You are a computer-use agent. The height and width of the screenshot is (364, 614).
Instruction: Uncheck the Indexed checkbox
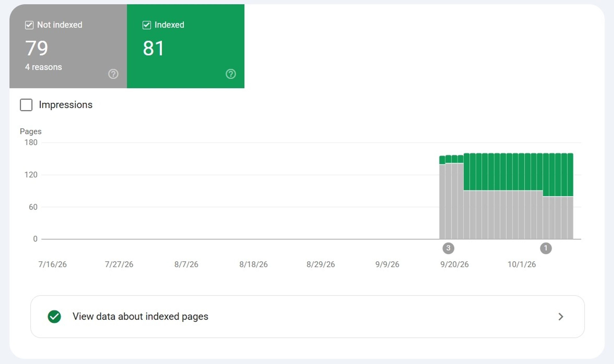tap(147, 25)
